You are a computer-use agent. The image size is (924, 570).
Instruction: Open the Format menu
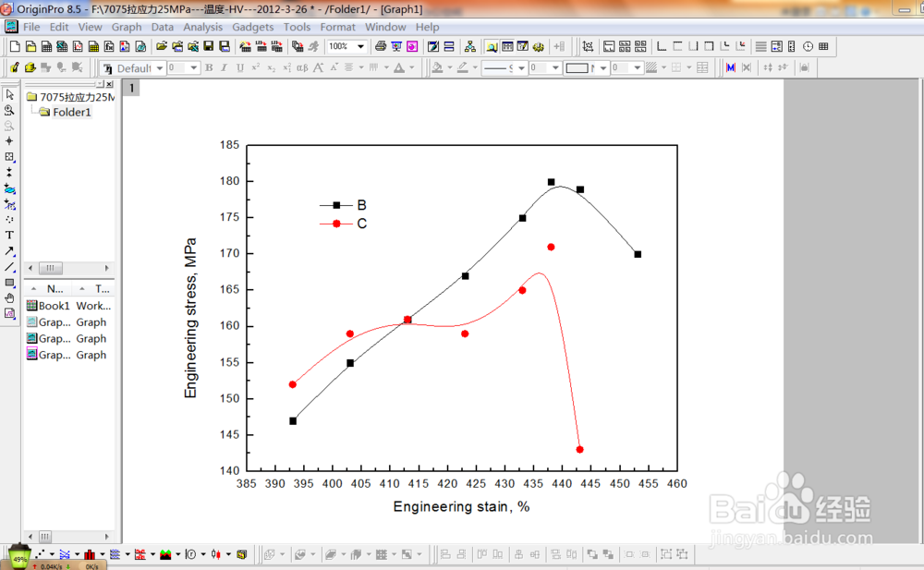[x=337, y=27]
